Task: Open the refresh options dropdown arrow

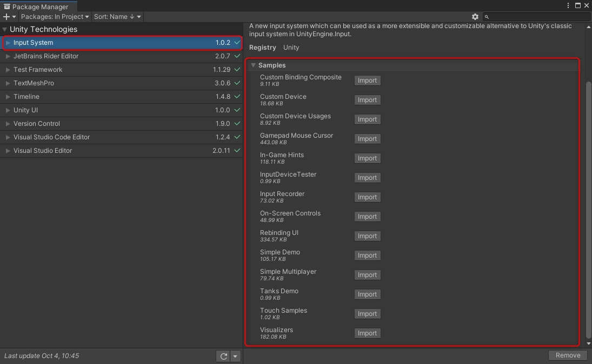Action: tap(235, 356)
